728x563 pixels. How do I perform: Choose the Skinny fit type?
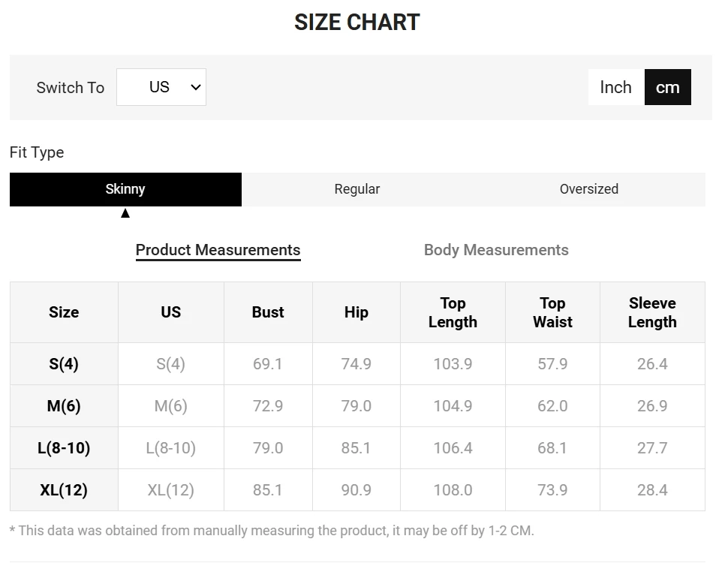tap(125, 189)
